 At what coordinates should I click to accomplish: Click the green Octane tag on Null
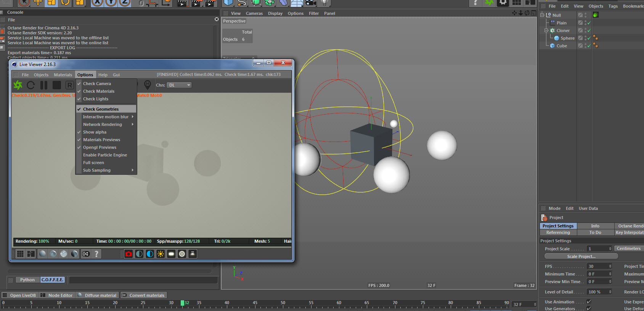click(x=596, y=15)
